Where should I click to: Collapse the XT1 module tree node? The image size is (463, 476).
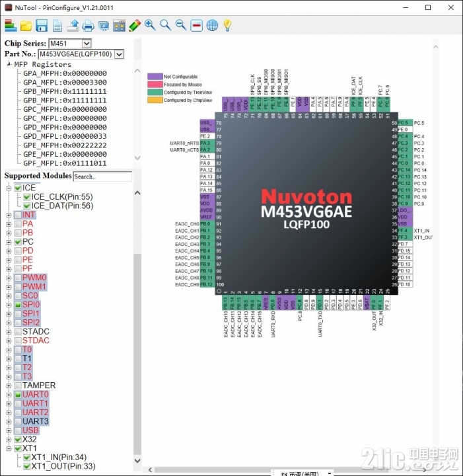coord(9,448)
